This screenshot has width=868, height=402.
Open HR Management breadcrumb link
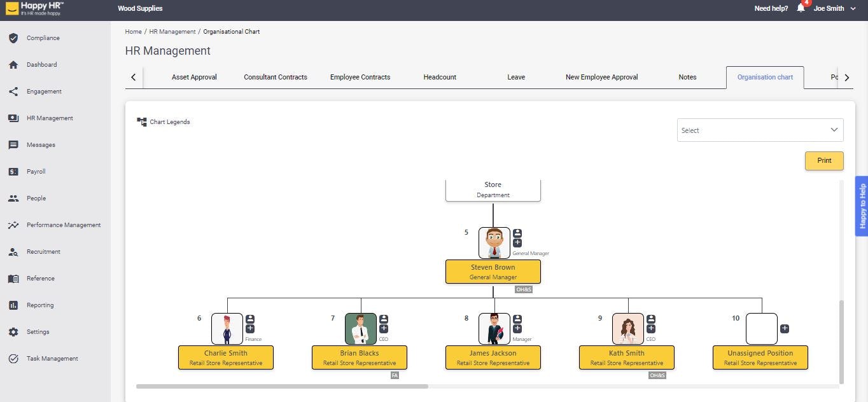click(172, 31)
